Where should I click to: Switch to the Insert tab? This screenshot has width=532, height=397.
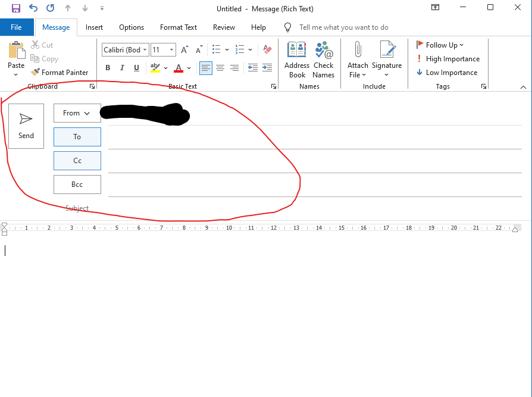(x=94, y=27)
